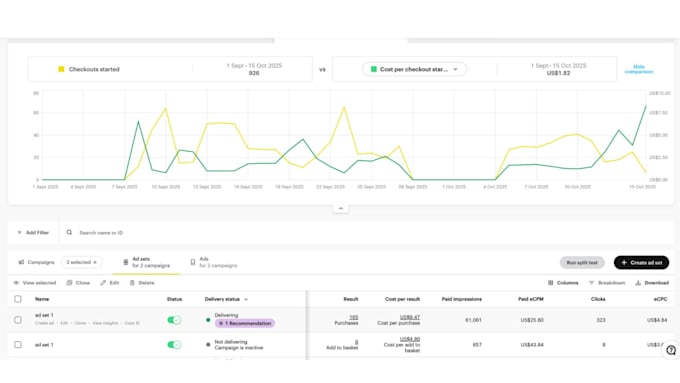Viewport: 680px width, 383px height.
Task: Click Edit link under ad set 1
Action: tap(64, 323)
